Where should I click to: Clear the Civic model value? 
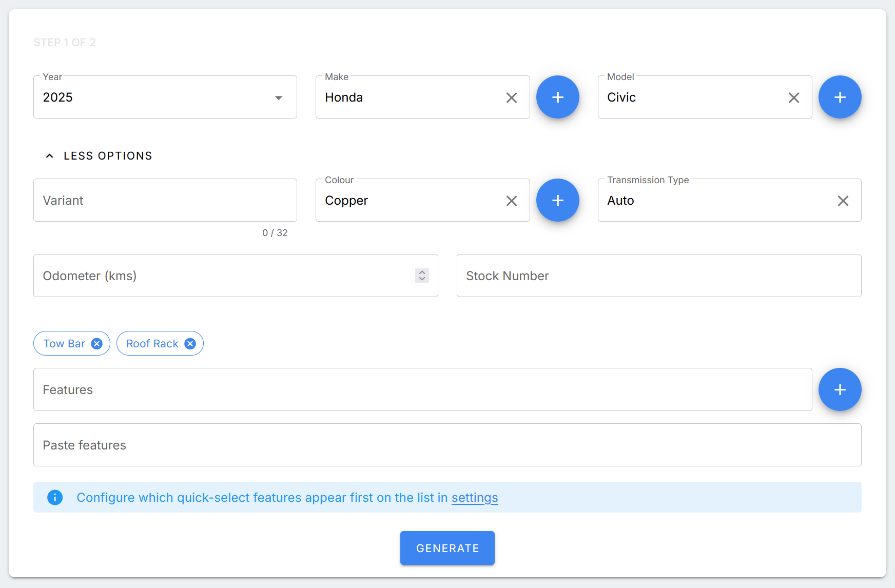coord(793,97)
